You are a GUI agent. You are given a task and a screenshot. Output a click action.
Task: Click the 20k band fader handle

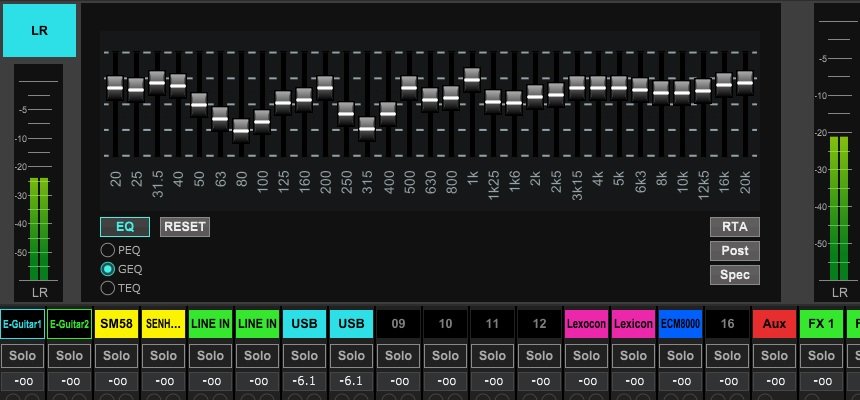click(745, 80)
